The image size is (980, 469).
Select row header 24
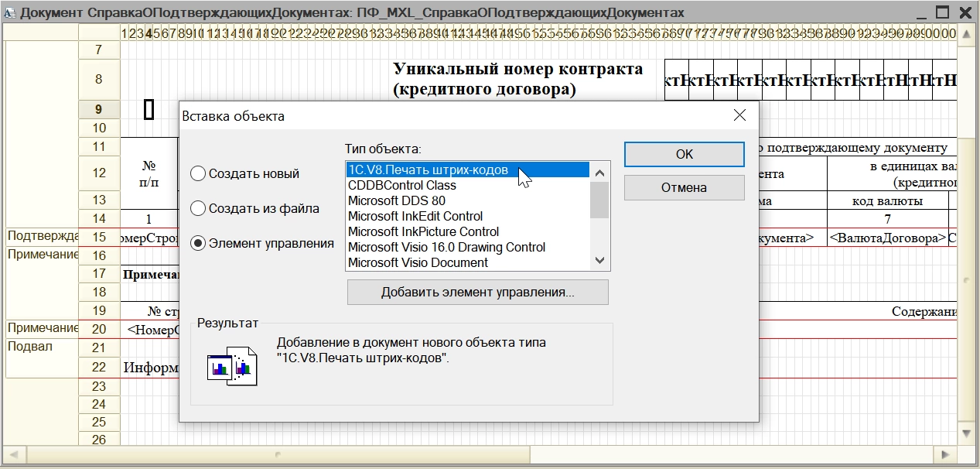(99, 404)
